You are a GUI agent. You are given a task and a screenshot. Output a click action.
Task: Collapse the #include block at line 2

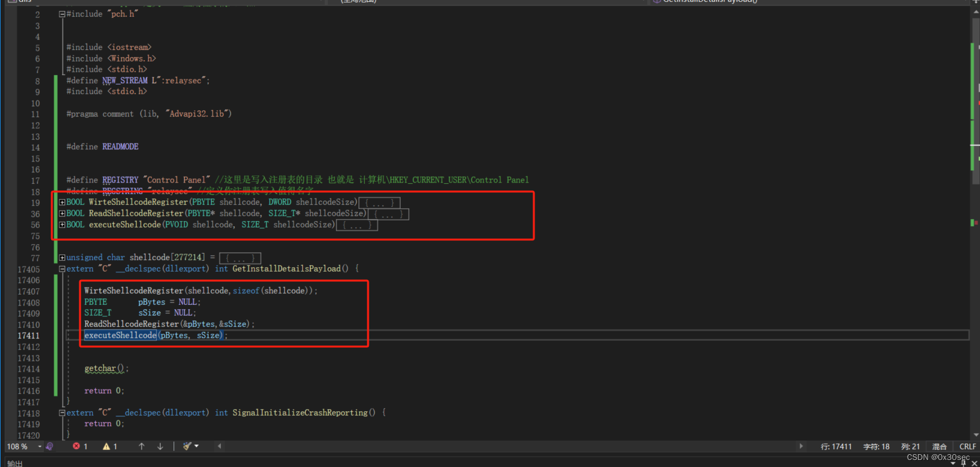(x=62, y=14)
